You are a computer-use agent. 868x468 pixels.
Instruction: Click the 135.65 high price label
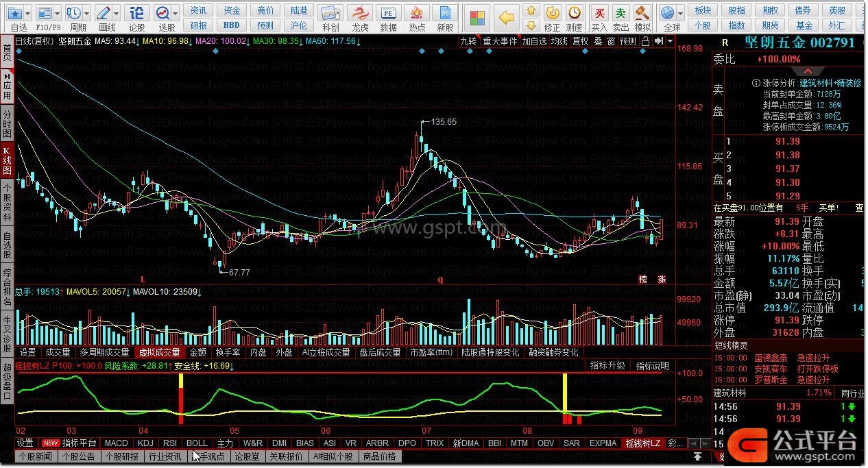pyautogui.click(x=444, y=122)
